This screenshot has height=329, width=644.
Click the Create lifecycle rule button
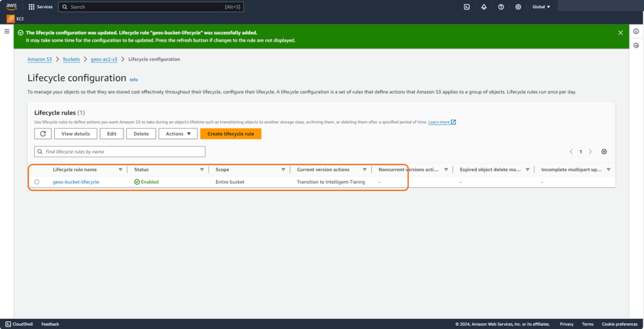(x=231, y=134)
